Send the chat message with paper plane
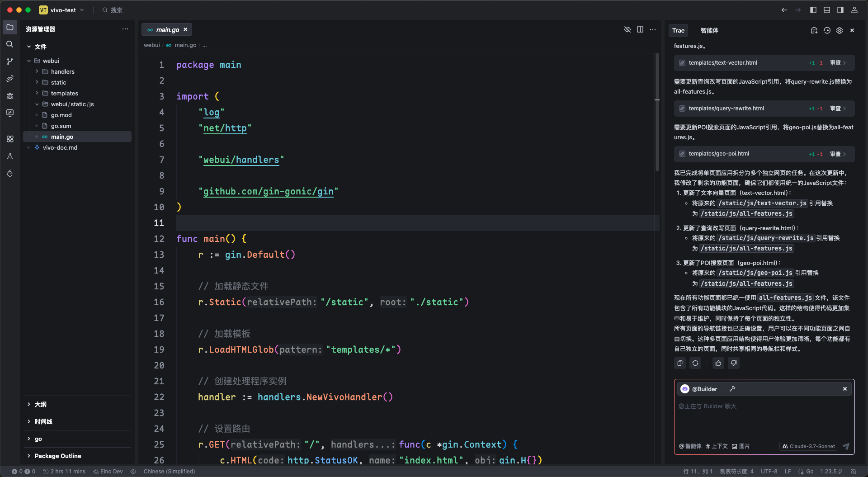The width and height of the screenshot is (868, 477). pyautogui.click(x=846, y=446)
